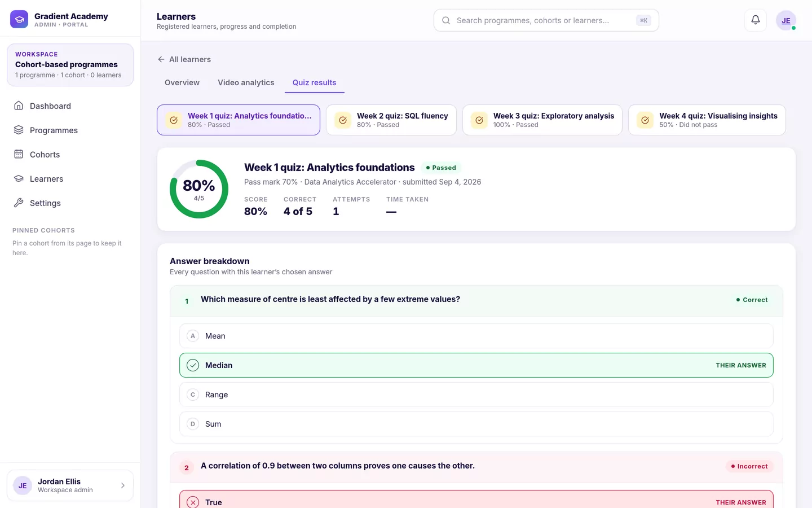
Task: Open Learners in the sidebar
Action: (x=70, y=178)
